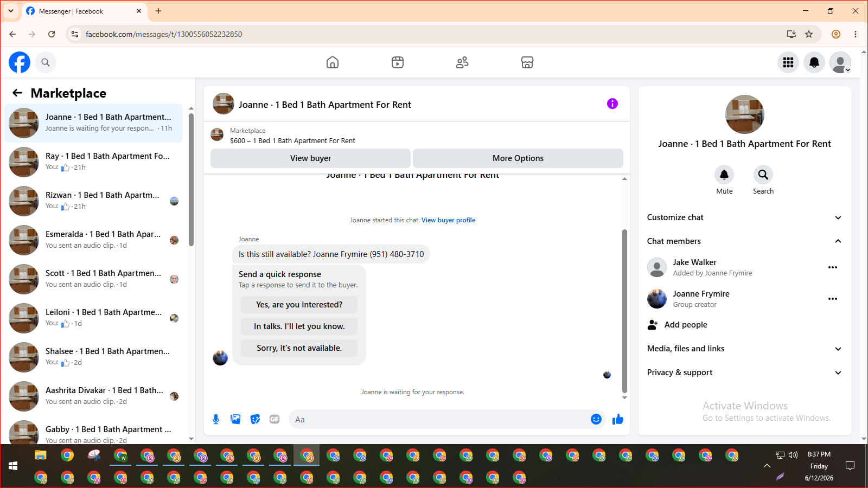Open the Friends/Groups icon
Screen dimensions: 868x488
(462, 62)
